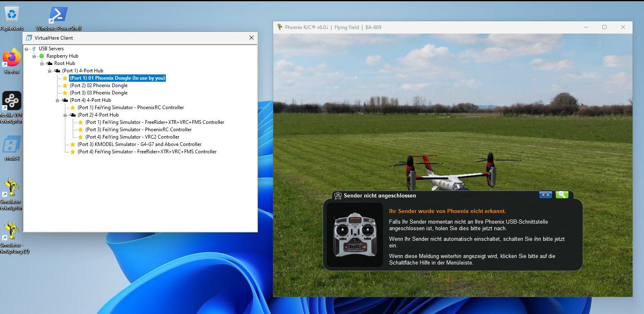
Task: Collapse the Raspberry Hub node
Action: pos(34,56)
